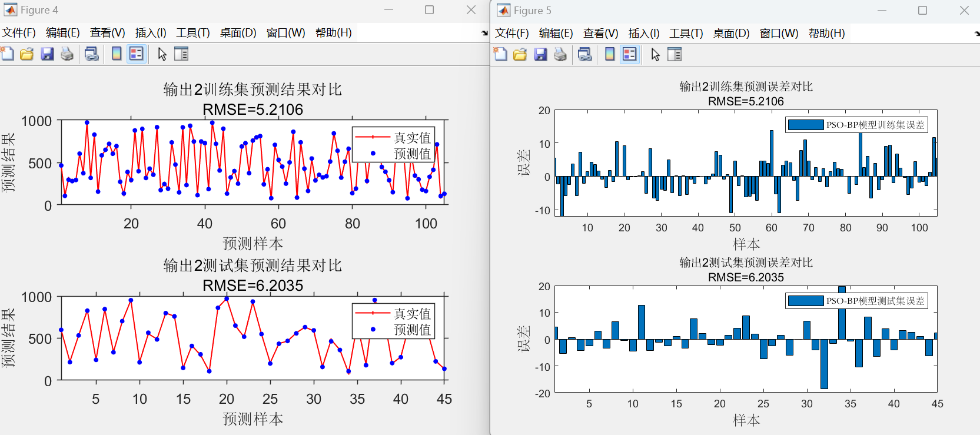Select the 输出2测试集预测结果对比 plot title
Viewport: 980px width, 435px height.
click(x=253, y=265)
